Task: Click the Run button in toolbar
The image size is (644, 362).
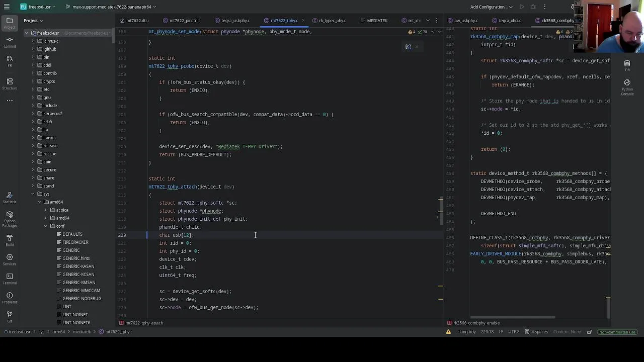Action: pos(522,7)
